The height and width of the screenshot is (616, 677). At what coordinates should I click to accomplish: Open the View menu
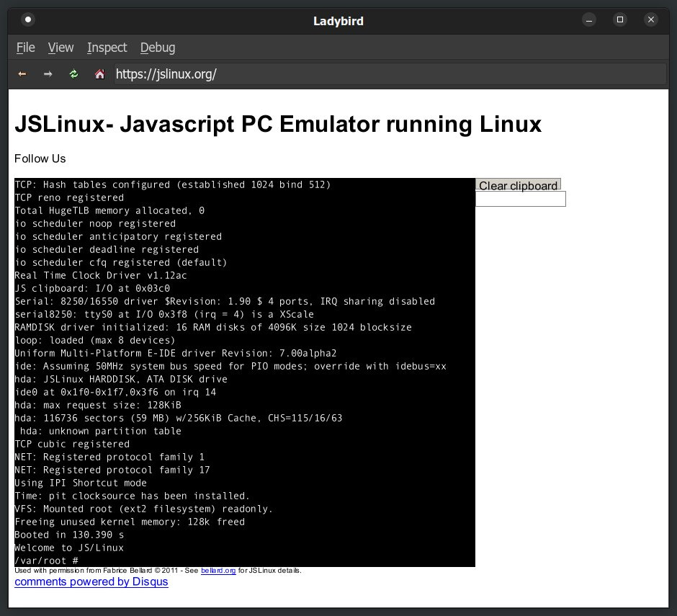60,48
